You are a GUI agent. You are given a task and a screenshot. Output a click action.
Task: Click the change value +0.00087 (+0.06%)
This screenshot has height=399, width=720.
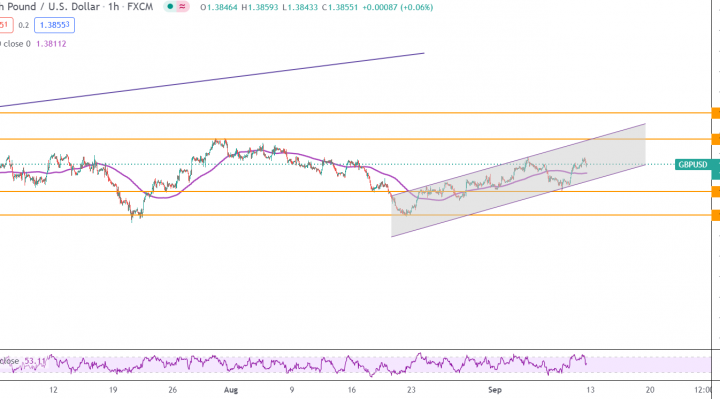[397, 7]
